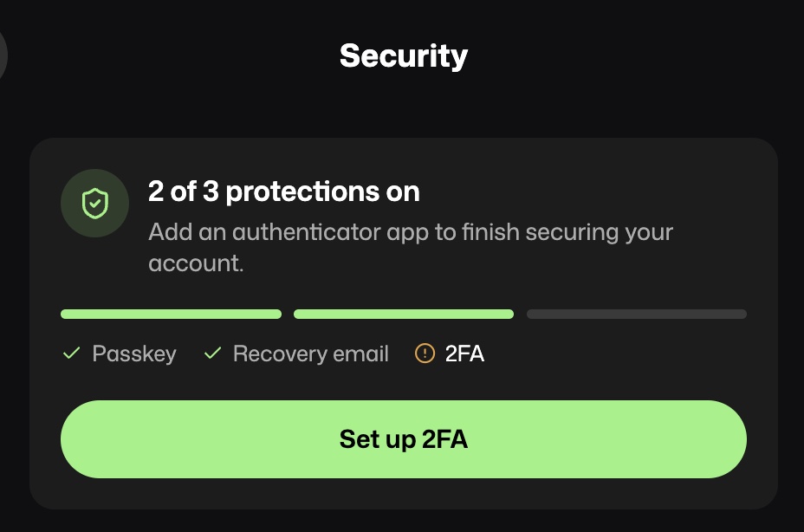Open the Recovery email protection label
The height and width of the screenshot is (532, 804).
point(311,354)
